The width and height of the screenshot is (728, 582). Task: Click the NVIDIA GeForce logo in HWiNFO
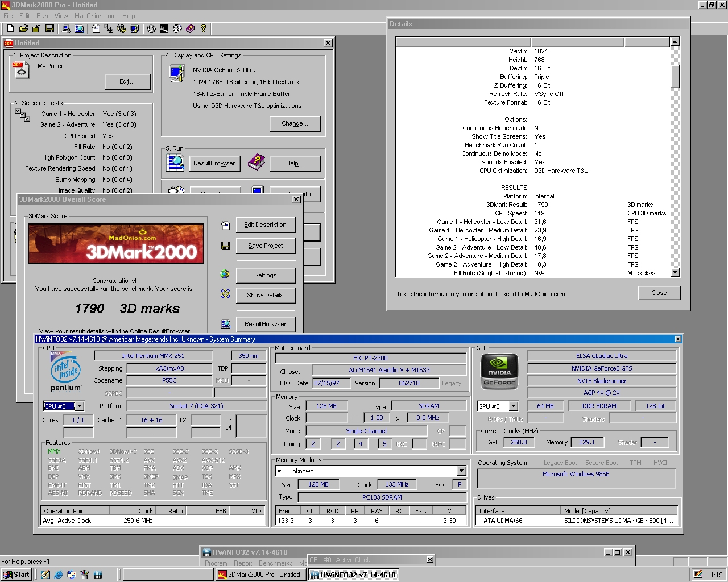click(x=500, y=372)
